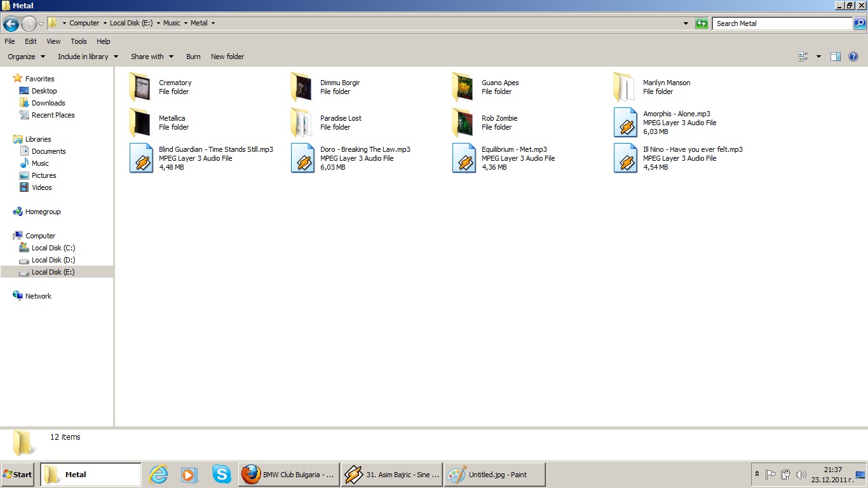The width and height of the screenshot is (868, 488).
Task: Select Network in navigation pane
Action: (38, 296)
